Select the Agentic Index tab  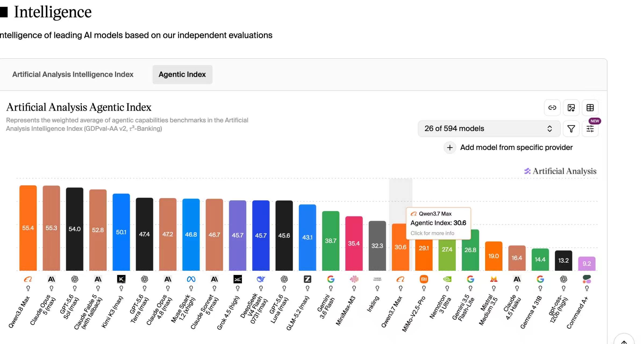[x=182, y=74]
